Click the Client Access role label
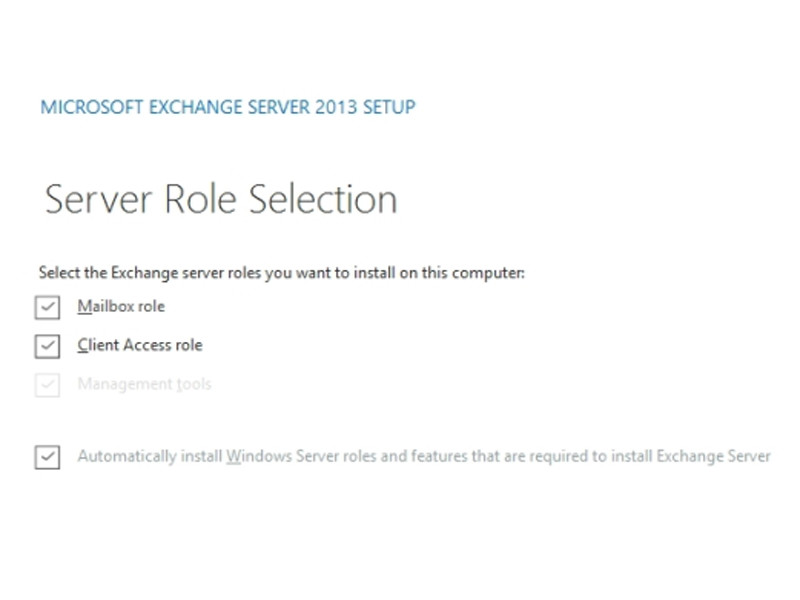The height and width of the screenshot is (600, 800). (x=140, y=345)
